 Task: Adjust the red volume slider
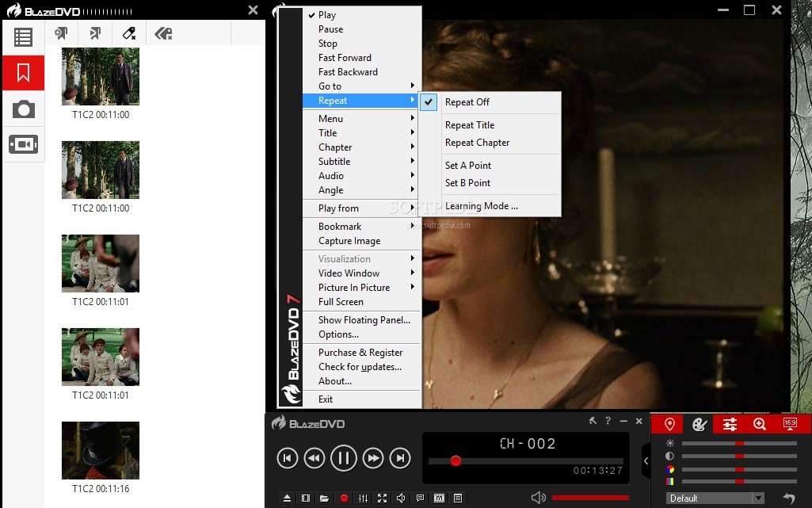pos(590,498)
